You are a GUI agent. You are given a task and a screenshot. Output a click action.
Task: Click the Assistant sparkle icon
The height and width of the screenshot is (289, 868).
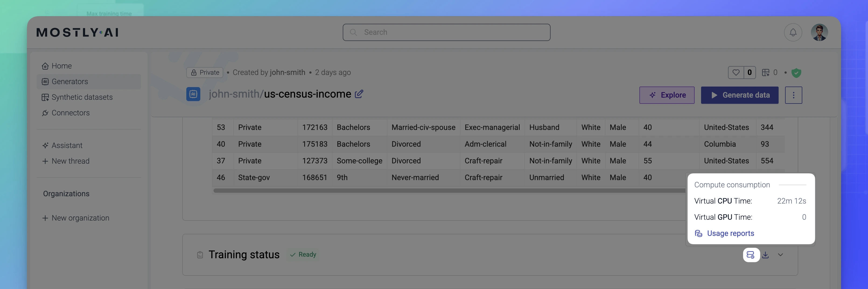(x=45, y=145)
